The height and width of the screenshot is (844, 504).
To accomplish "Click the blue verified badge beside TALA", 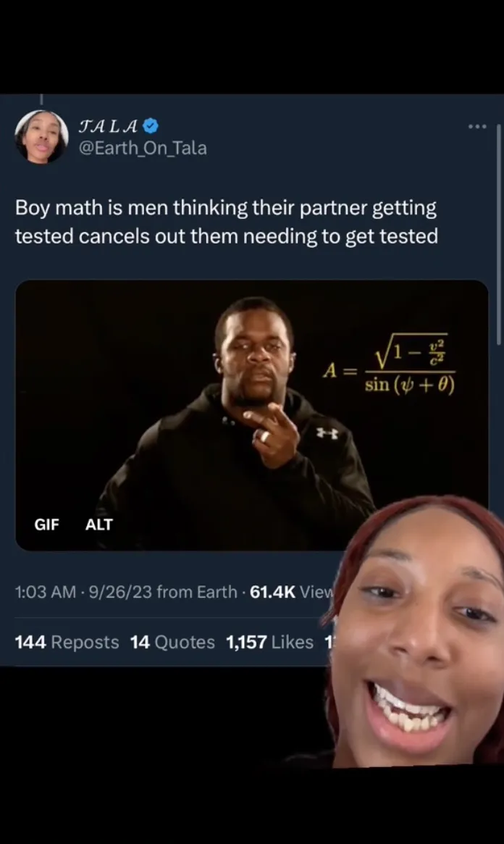I will (151, 126).
